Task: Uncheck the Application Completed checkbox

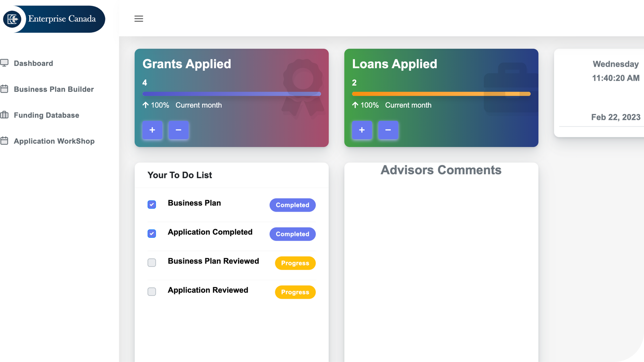Action: coord(152,233)
